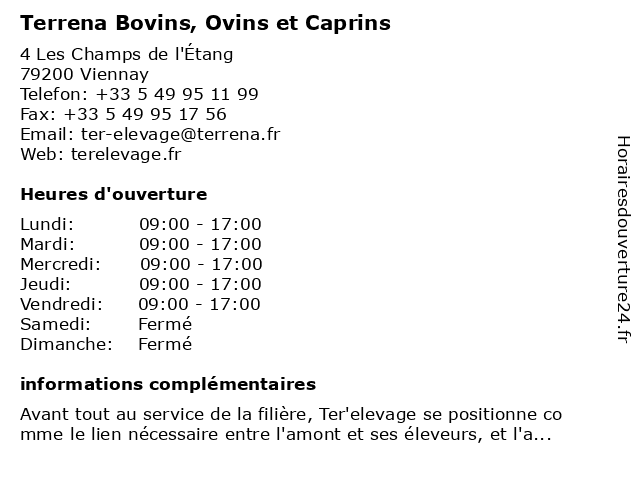Select the Lundi row label
Image resolution: width=640 pixels, height=480 pixels.
47,224
